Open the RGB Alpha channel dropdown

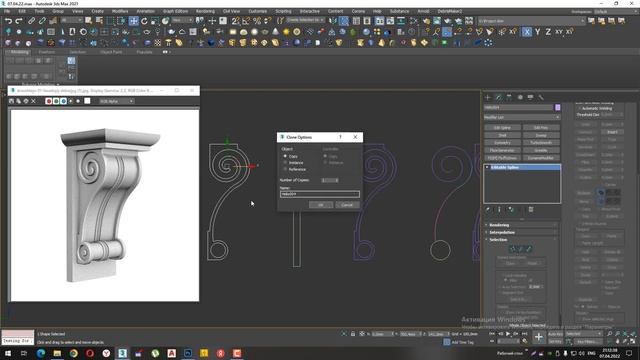coord(117,101)
